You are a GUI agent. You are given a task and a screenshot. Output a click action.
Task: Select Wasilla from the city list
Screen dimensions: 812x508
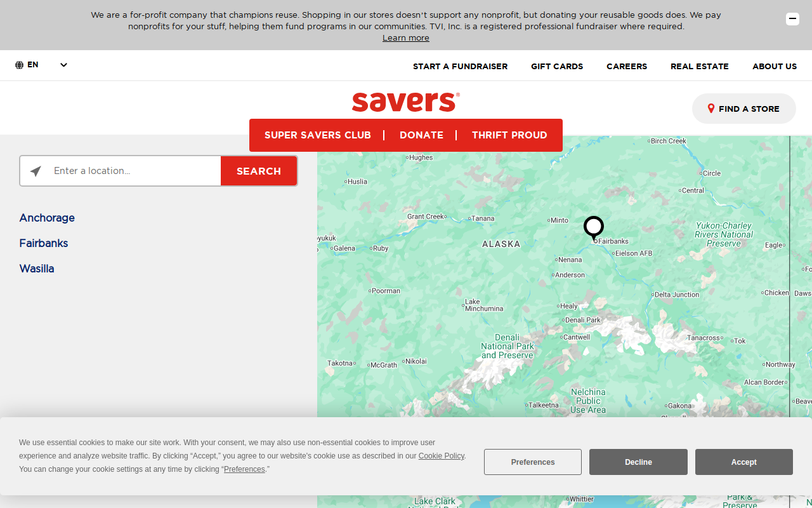(37, 269)
